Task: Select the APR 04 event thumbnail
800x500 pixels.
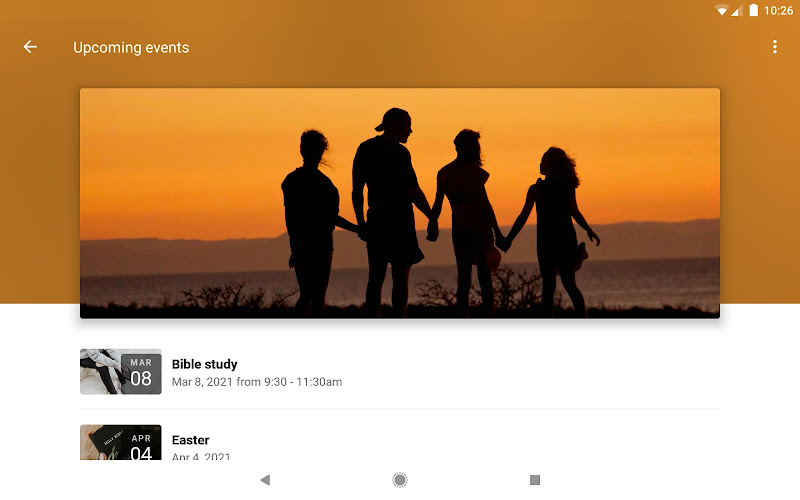Action: point(121,442)
